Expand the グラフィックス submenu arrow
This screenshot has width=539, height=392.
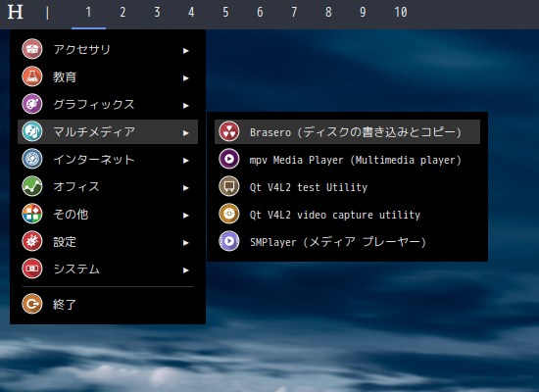click(x=186, y=106)
